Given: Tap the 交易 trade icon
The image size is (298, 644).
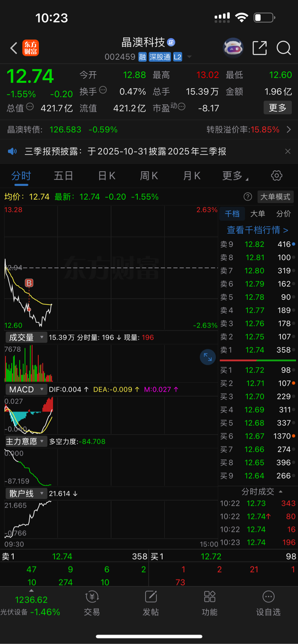Looking at the screenshot, I should point(92,603).
